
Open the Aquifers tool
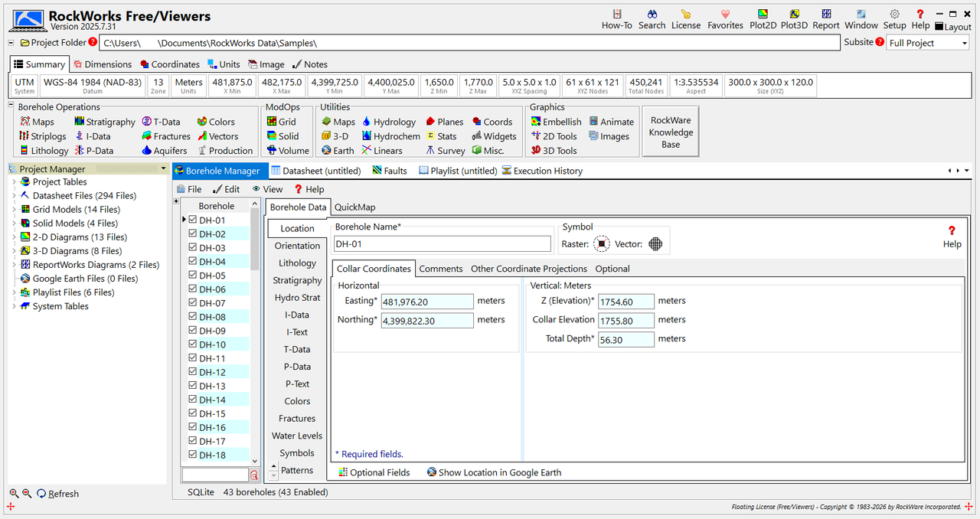(165, 151)
